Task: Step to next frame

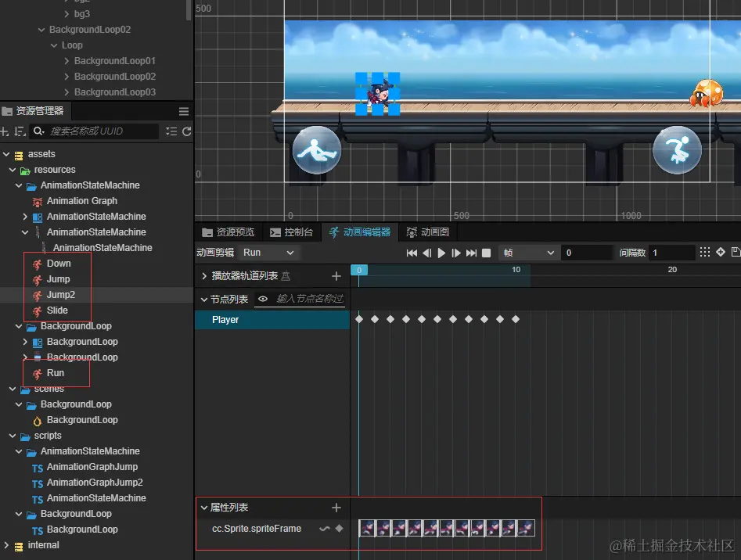Action: tap(456, 253)
